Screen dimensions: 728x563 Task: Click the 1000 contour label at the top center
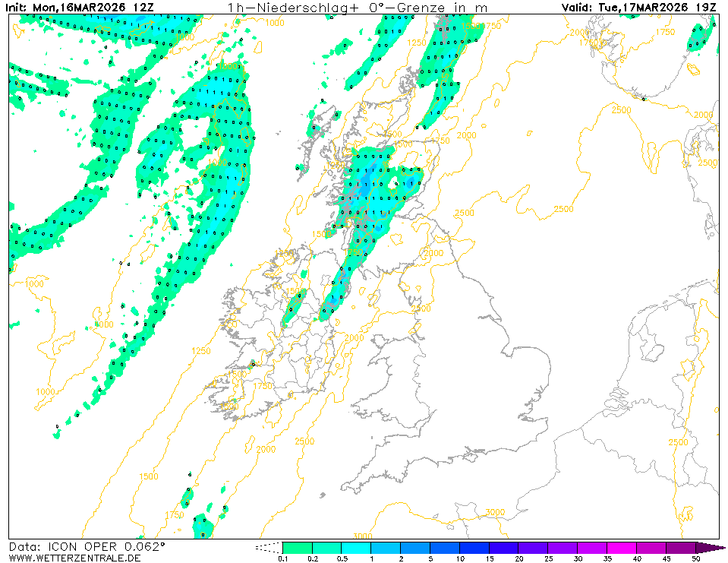pyautogui.click(x=275, y=23)
